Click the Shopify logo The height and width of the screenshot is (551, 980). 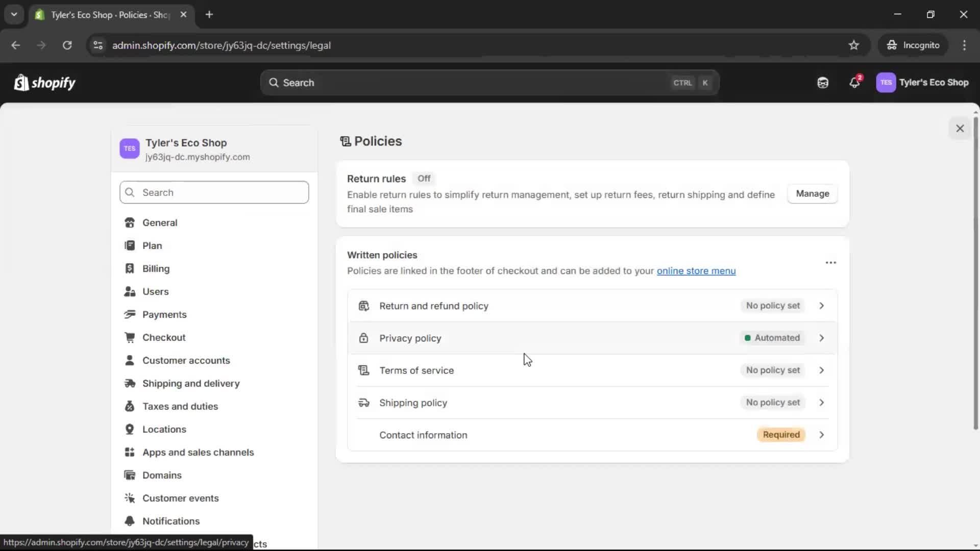click(x=44, y=83)
